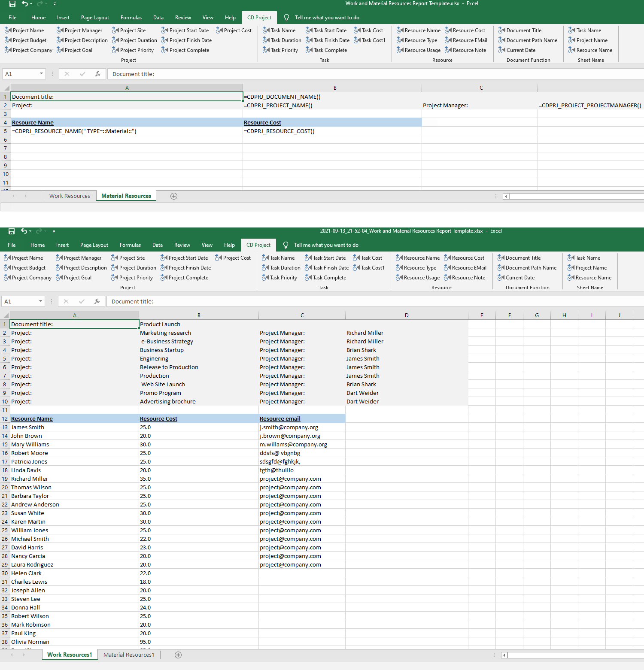Click the Undo icon in the template workbook window
Viewport: 644px width, 670px height.
(x=25, y=4)
